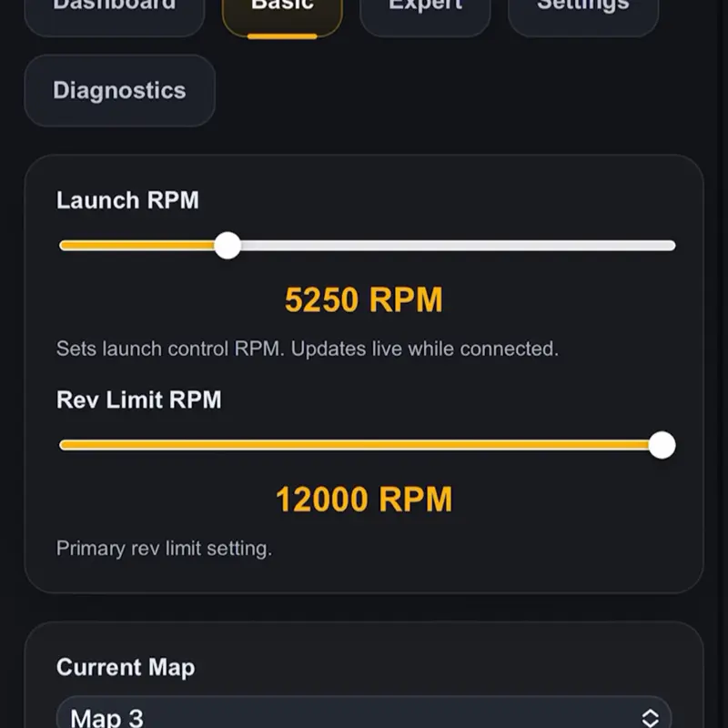Click the launch control description text
This screenshot has height=728, width=728.
point(308,349)
